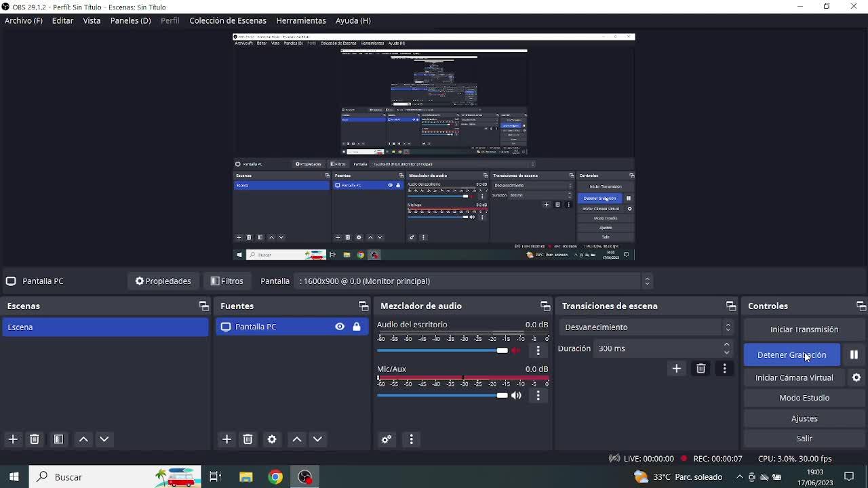Undock the Mezclador de audio panel

tap(545, 306)
